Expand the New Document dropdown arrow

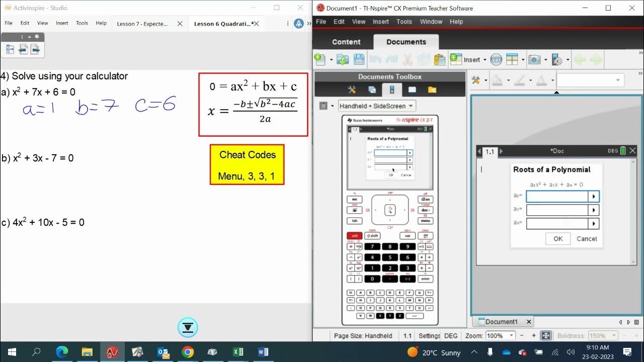[x=332, y=60]
